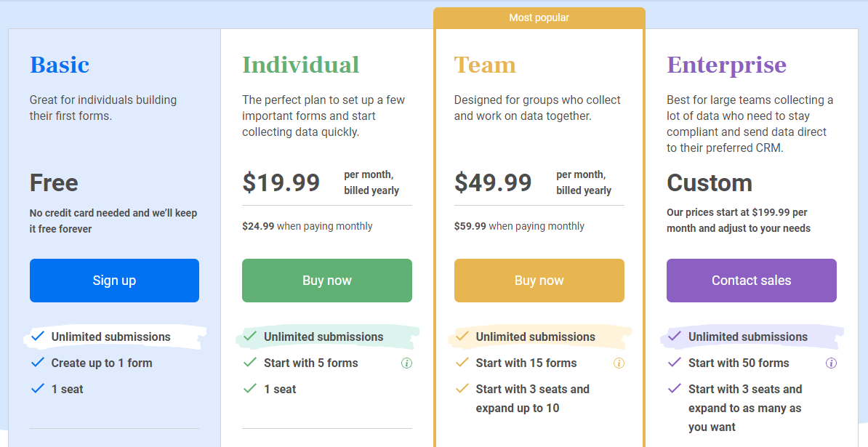This screenshot has width=868, height=447.
Task: Click the purple checkmark beside Enterprise seat expansion
Action: (675, 389)
